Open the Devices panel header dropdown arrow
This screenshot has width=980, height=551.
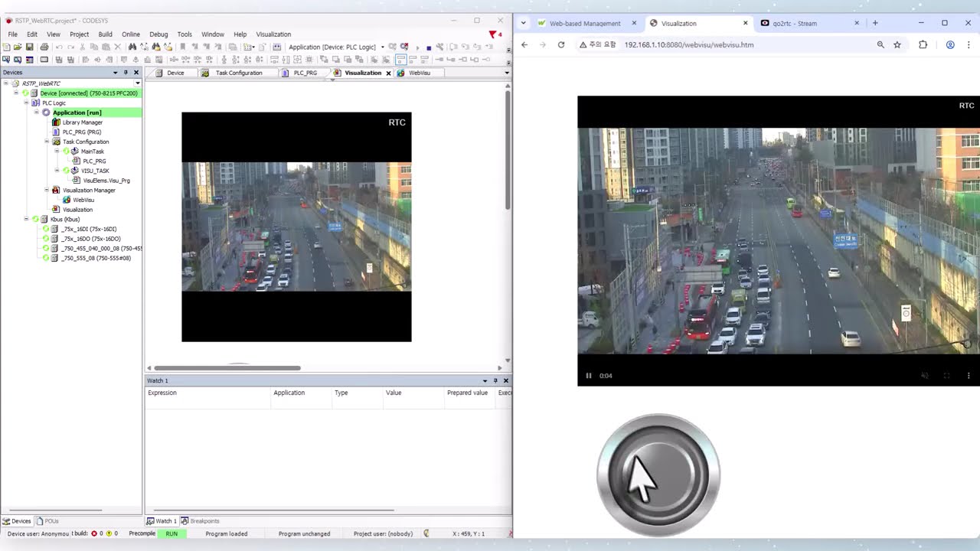pyautogui.click(x=116, y=73)
